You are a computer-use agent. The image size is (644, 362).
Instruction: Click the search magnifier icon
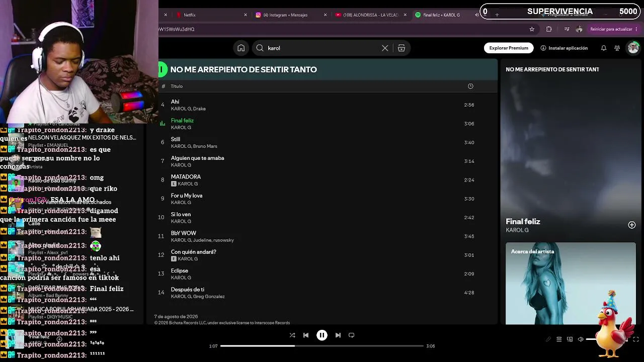(x=260, y=48)
